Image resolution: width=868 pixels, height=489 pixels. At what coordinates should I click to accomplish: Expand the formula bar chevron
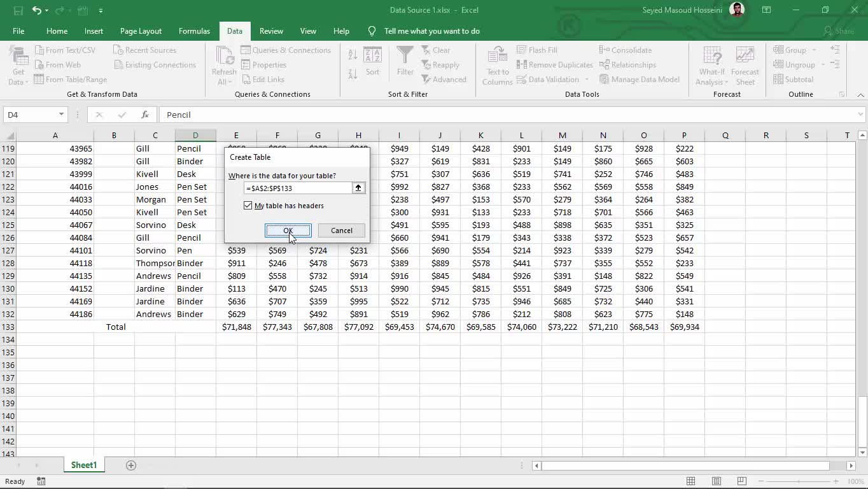(x=860, y=115)
